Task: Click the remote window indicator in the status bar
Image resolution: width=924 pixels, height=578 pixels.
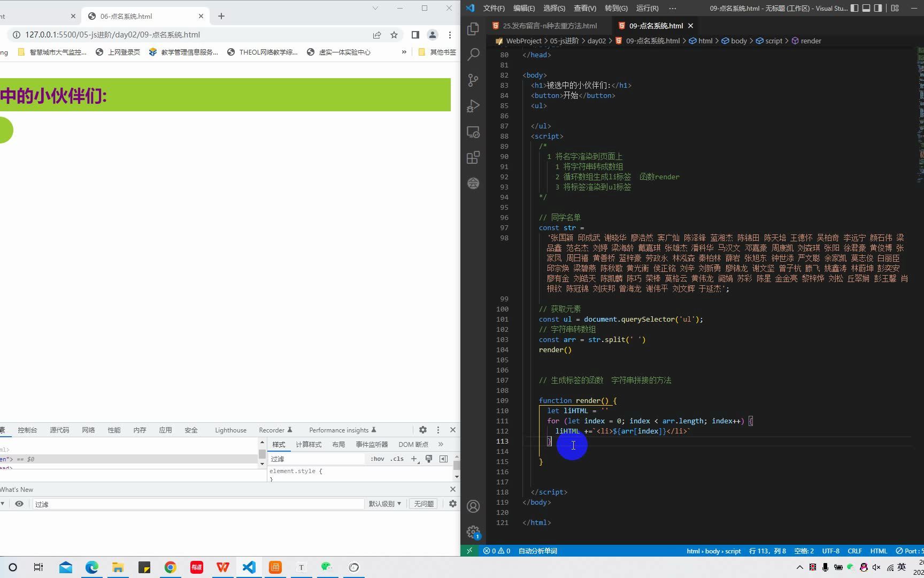Action: 469,551
